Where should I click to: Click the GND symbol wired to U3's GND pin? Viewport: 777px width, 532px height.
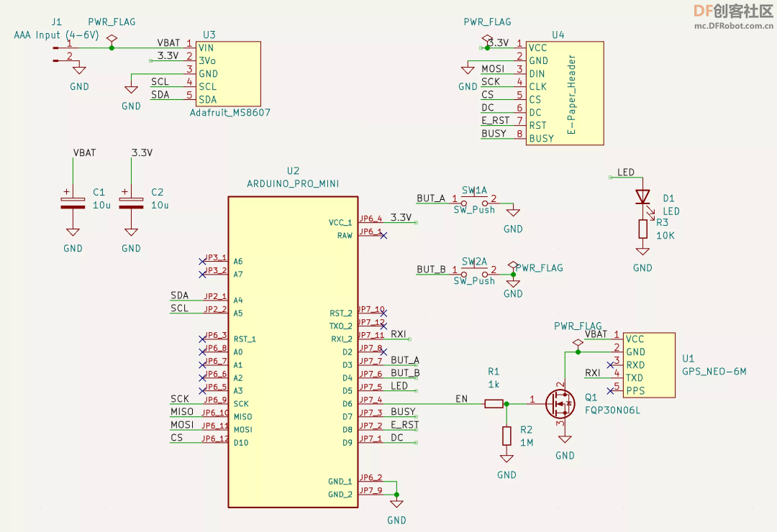[x=132, y=90]
